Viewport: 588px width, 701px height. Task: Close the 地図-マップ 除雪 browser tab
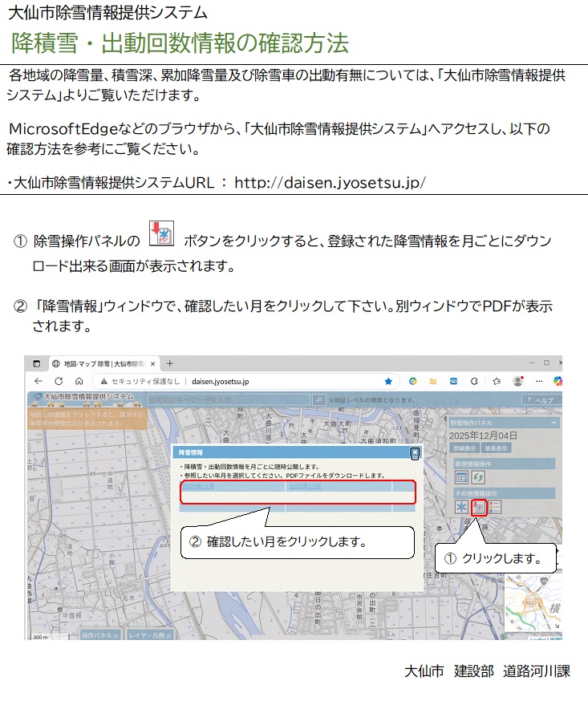[x=152, y=364]
